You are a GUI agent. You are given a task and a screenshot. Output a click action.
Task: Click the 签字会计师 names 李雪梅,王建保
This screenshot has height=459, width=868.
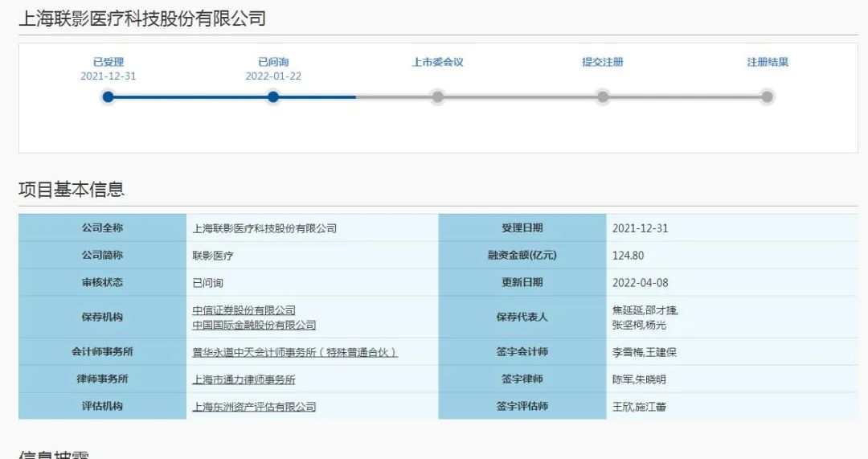[645, 352]
